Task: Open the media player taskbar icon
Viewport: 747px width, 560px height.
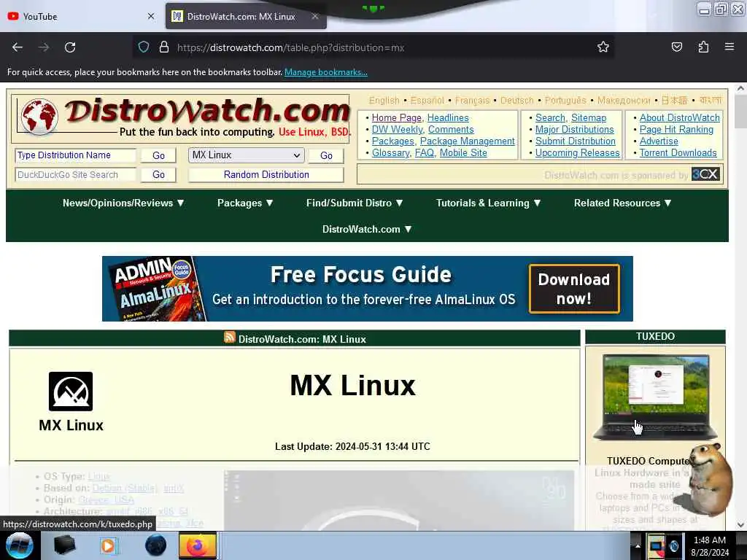Action: (x=108, y=545)
